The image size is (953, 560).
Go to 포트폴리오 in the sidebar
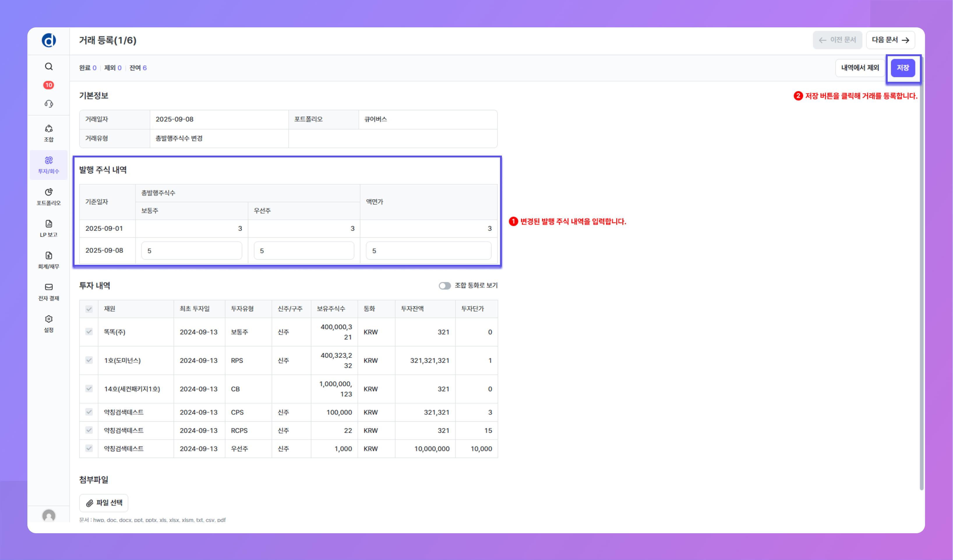tap(49, 197)
